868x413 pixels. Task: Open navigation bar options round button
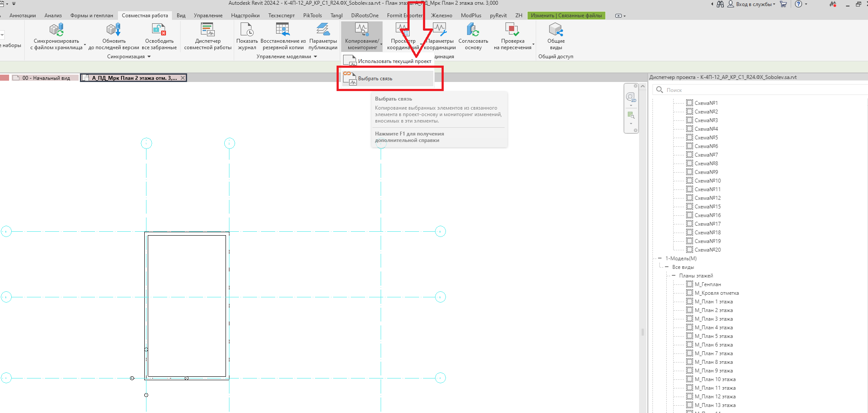[x=636, y=130]
